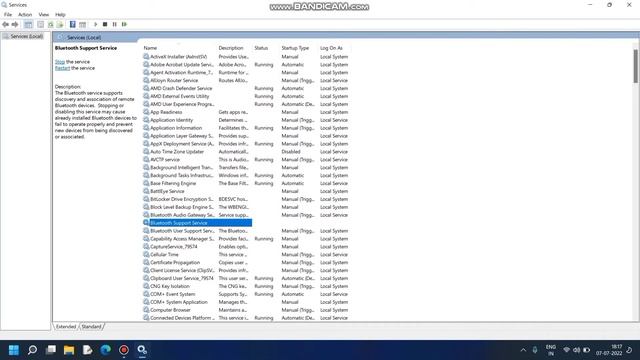Click the Export List toolbar icon
Viewport: 640px width, 360px height.
tap(60, 24)
